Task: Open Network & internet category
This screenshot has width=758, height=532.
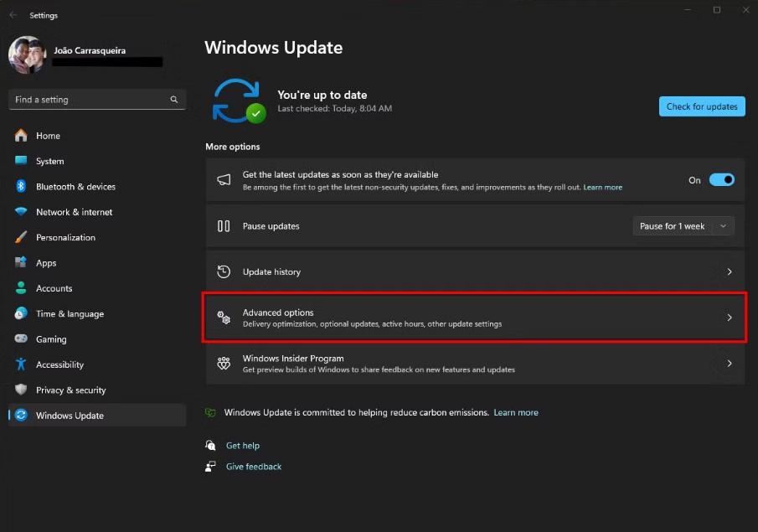Action: tap(97, 212)
